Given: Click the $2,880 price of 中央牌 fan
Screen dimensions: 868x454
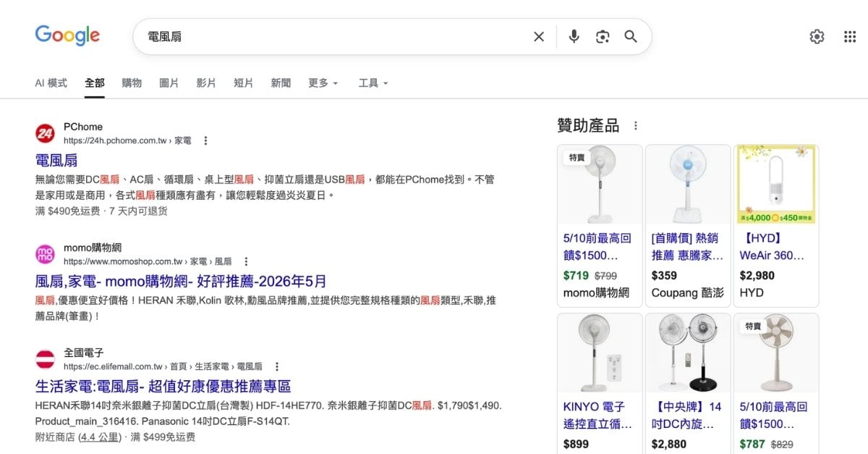Looking at the screenshot, I should click(669, 444).
